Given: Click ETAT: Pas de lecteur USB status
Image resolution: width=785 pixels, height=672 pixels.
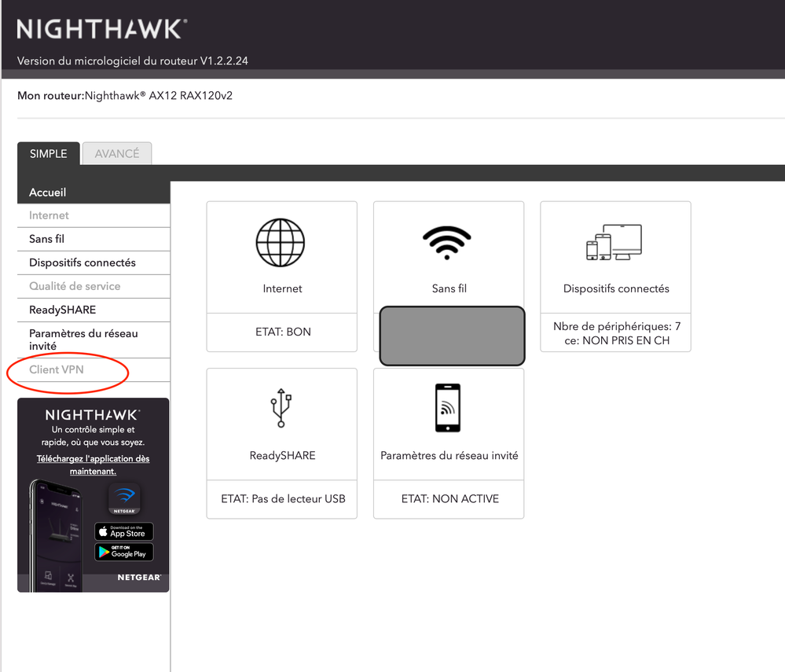Looking at the screenshot, I should [x=283, y=499].
